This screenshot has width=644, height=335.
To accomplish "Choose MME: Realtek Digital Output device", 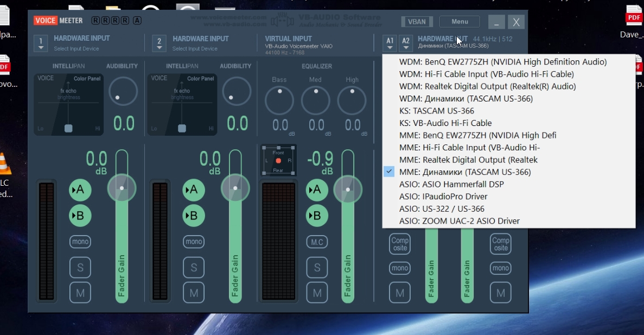I will 508,160.
